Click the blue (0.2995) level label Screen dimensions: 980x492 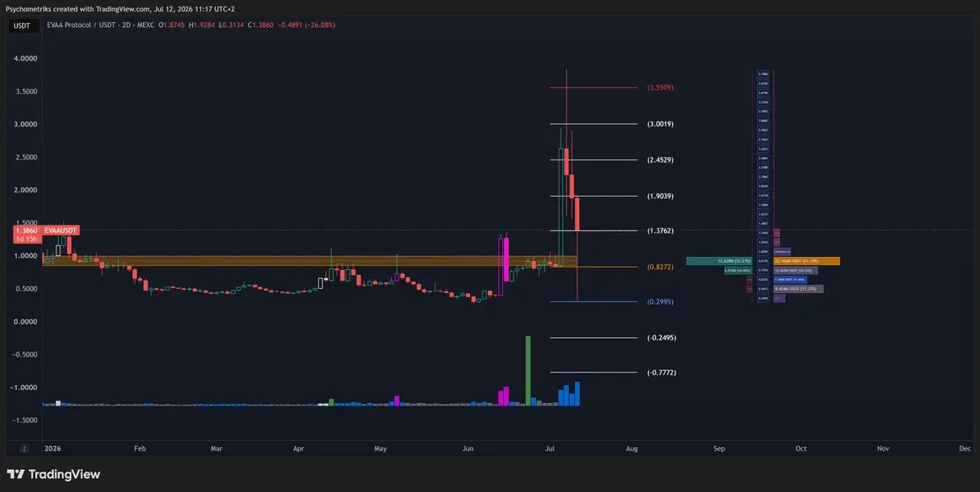660,302
